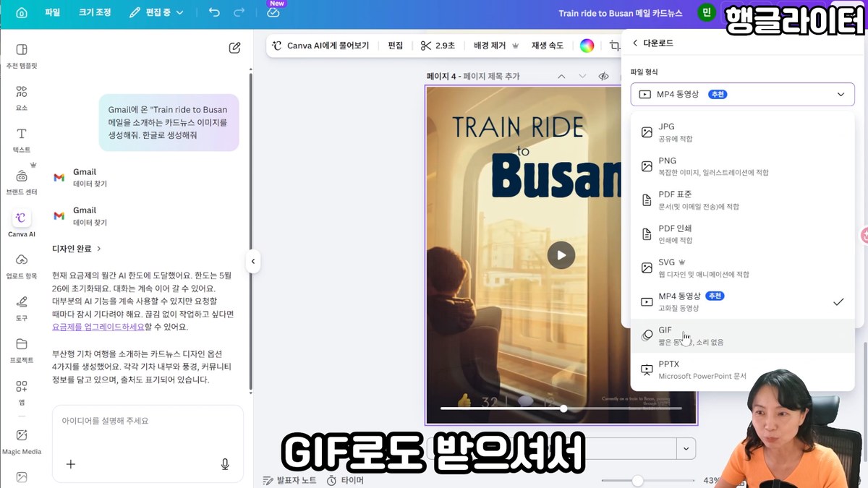Open the 파일 menu
Viewport: 868px width, 488px height.
[x=53, y=12]
